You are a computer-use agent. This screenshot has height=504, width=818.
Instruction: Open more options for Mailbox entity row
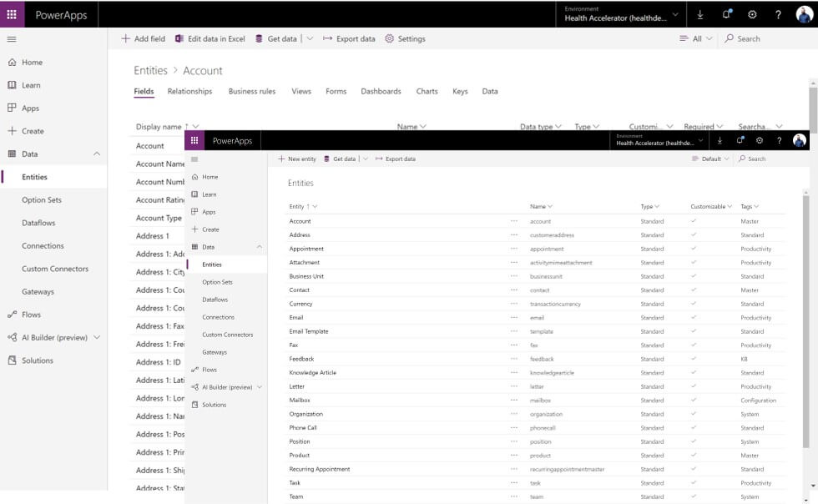pos(514,401)
